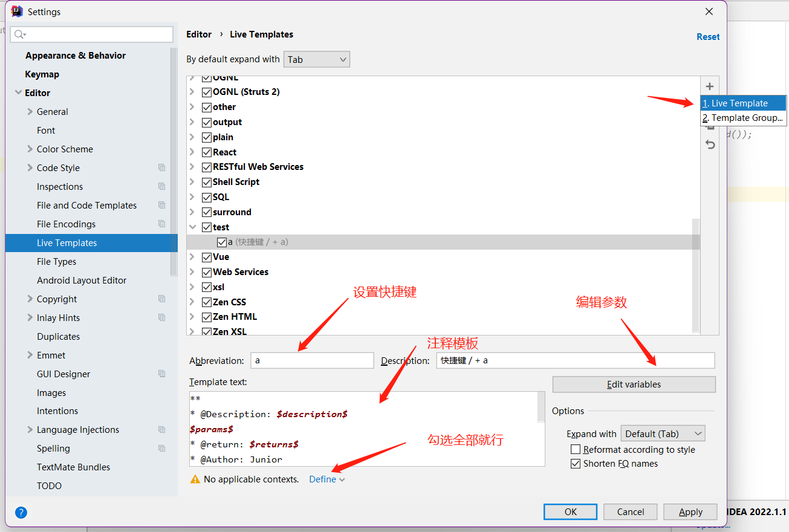Click into the Abbreviation input field
The image size is (789, 532).
pos(312,360)
